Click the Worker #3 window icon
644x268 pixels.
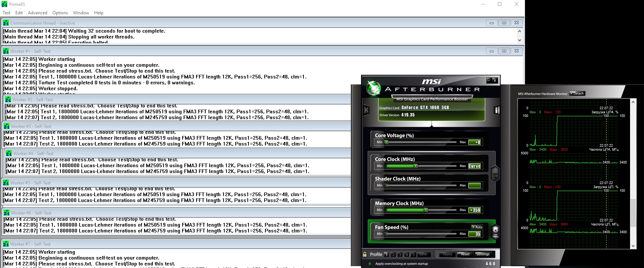click(x=7, y=126)
